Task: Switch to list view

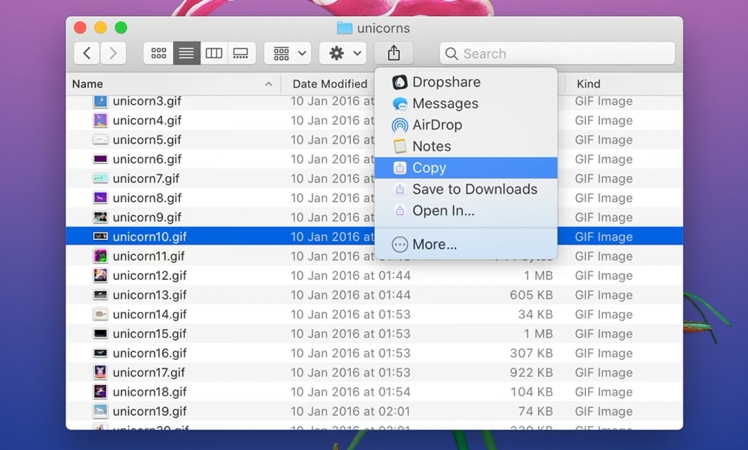Action: click(x=186, y=53)
